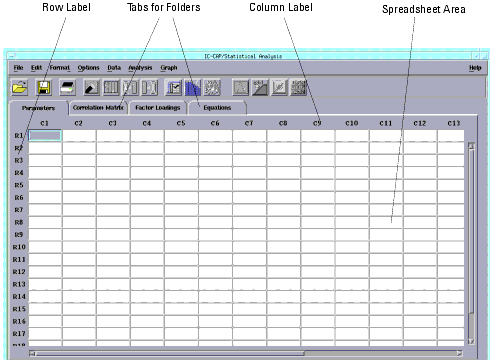Open the Analysis menu
Screen dimensions: 490x360
pyautogui.click(x=140, y=68)
